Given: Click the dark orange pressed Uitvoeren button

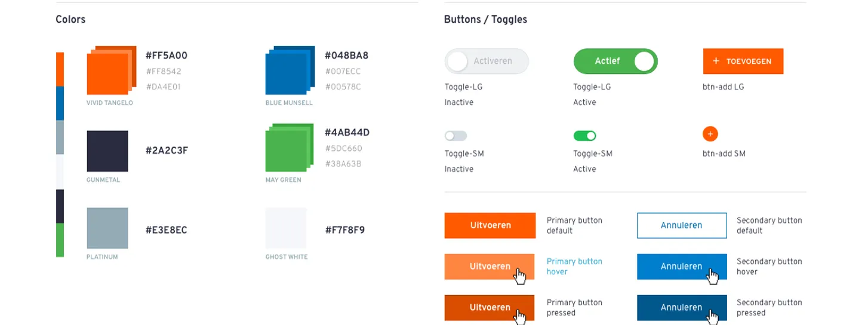Looking at the screenshot, I should coord(490,308).
